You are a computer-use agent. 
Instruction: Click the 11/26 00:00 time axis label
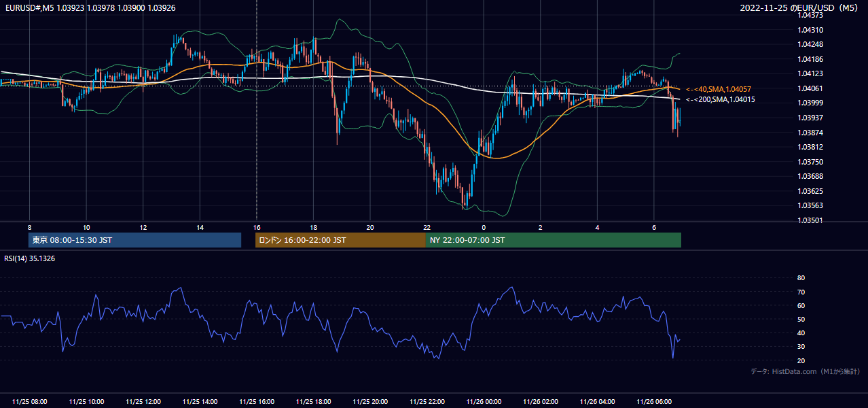tap(484, 402)
